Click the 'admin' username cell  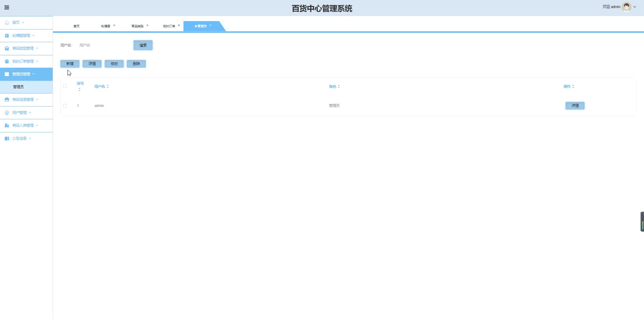click(x=99, y=106)
